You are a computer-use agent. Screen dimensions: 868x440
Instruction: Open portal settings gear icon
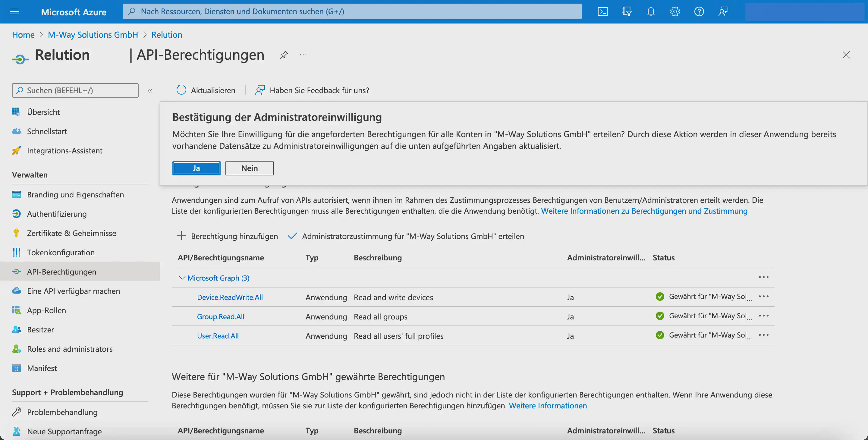(675, 11)
